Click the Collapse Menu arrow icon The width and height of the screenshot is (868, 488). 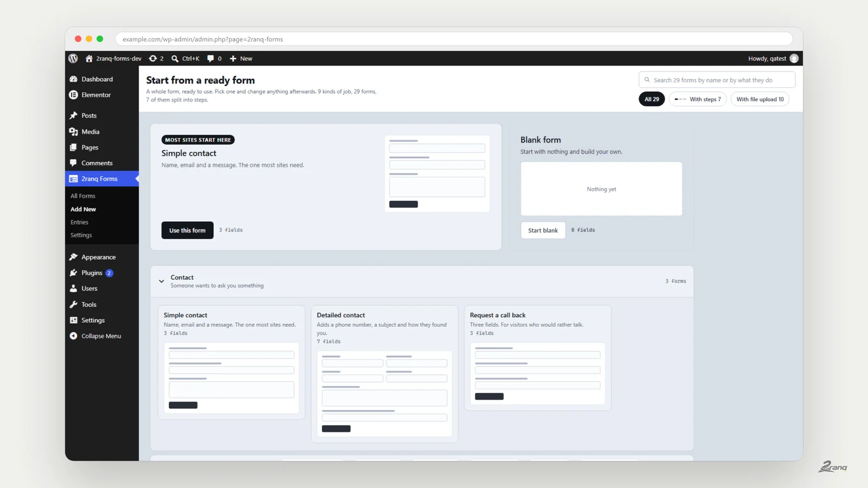pyautogui.click(x=74, y=336)
